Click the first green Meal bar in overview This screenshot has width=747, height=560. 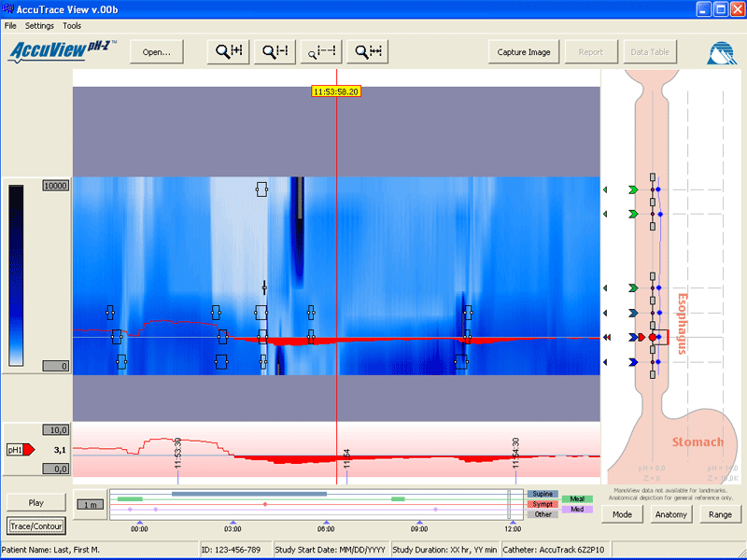click(x=130, y=499)
